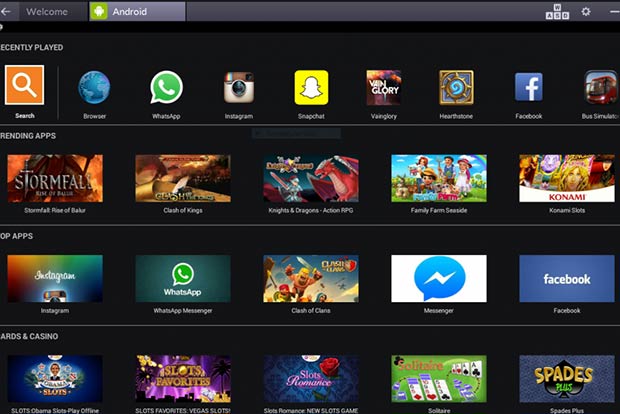Screen dimensions: 620x414
Task: Open the Spades Plus thumbnail
Action: pyautogui.click(x=567, y=379)
